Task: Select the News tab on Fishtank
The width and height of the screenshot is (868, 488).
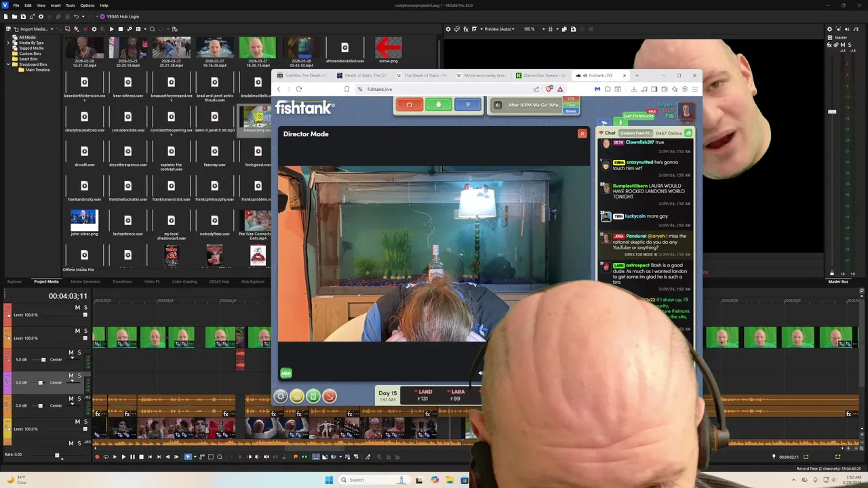Action: pos(571,111)
